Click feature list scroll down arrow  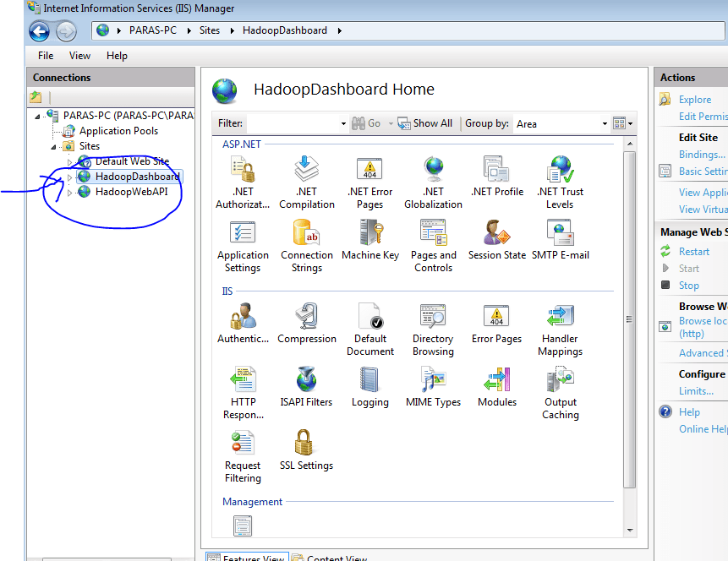pyautogui.click(x=630, y=530)
